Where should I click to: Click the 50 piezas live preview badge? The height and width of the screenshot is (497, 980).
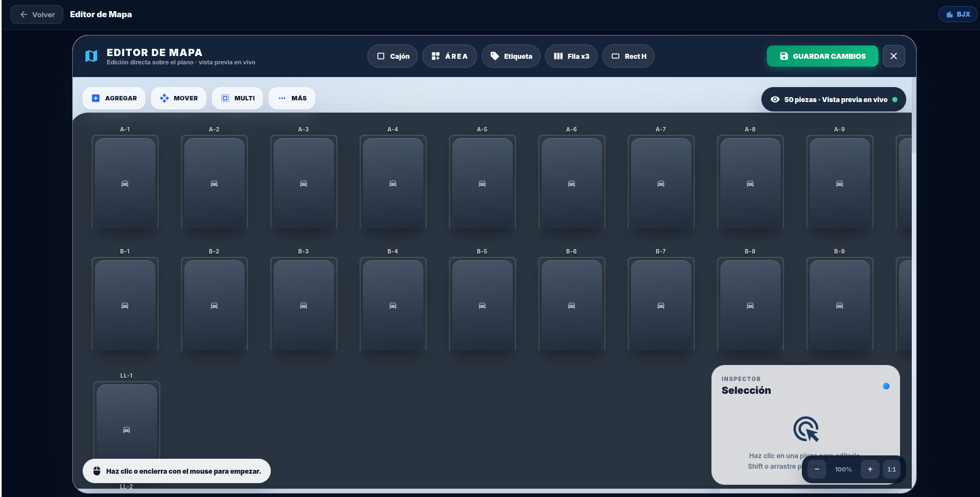coord(833,99)
